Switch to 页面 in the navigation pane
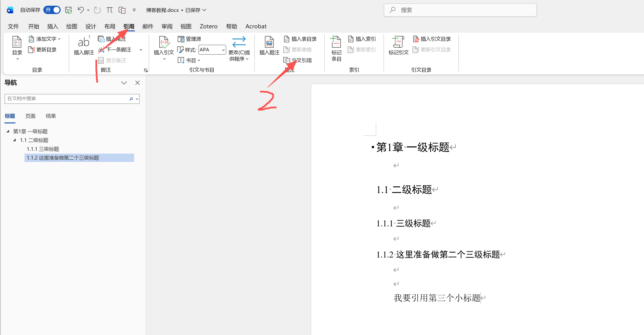The height and width of the screenshot is (335, 644). click(30, 116)
